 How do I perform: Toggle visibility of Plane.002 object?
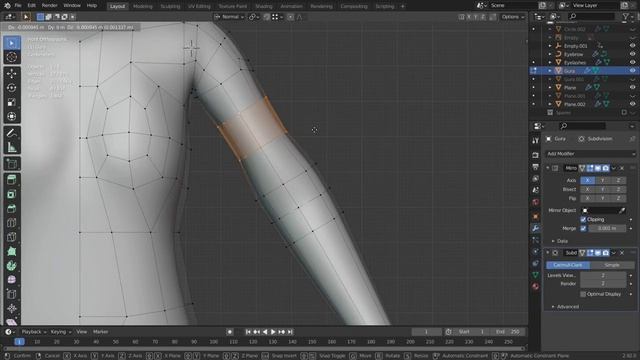pyautogui.click(x=632, y=104)
